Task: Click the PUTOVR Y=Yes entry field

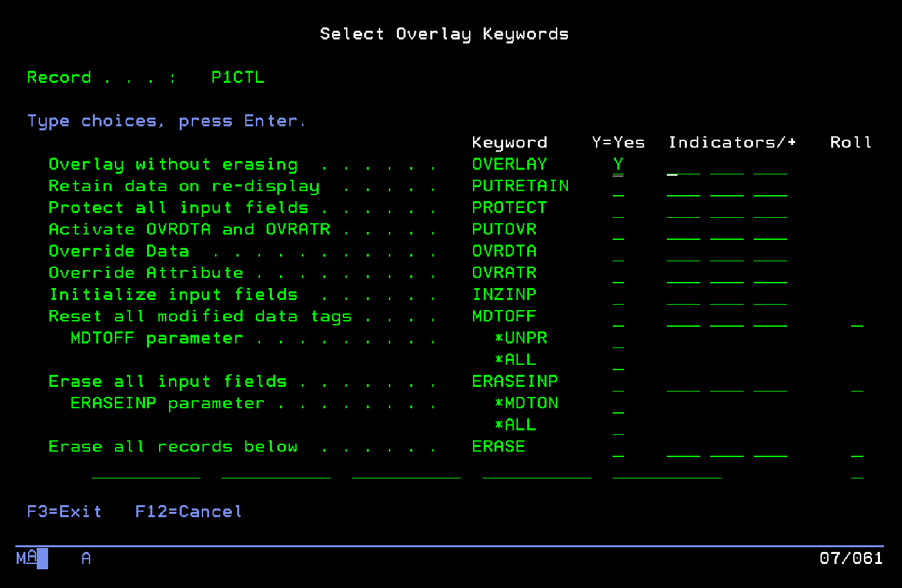Action: (x=618, y=230)
